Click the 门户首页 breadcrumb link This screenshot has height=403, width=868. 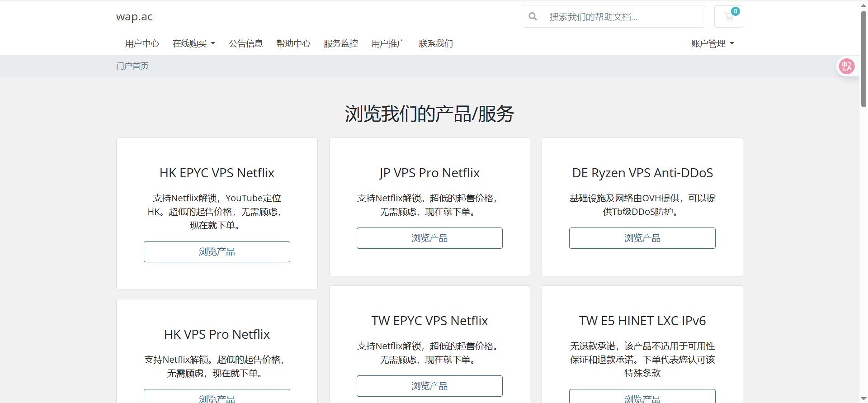click(132, 66)
